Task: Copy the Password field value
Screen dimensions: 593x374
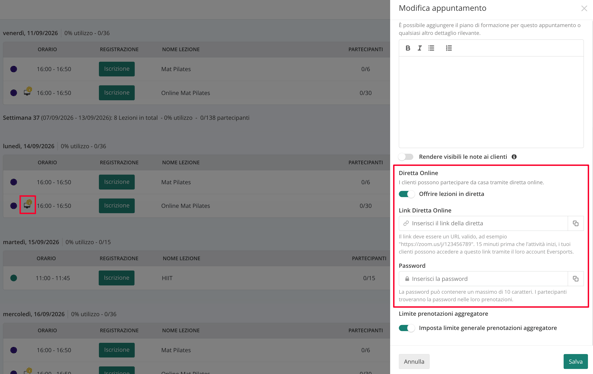Action: (x=576, y=279)
